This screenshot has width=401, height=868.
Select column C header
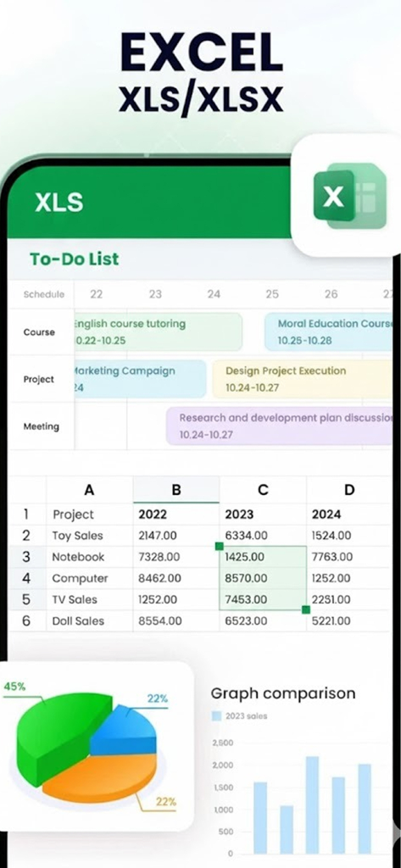[263, 489]
